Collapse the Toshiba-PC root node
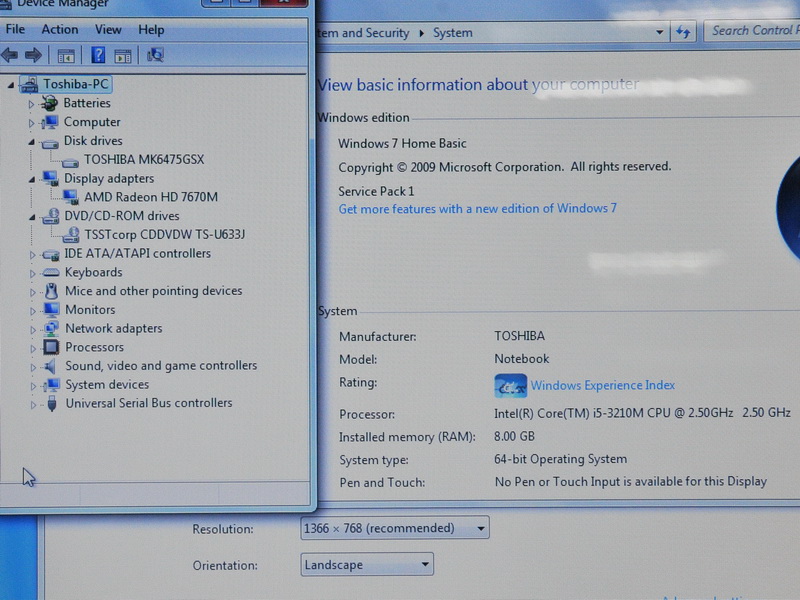 11,85
